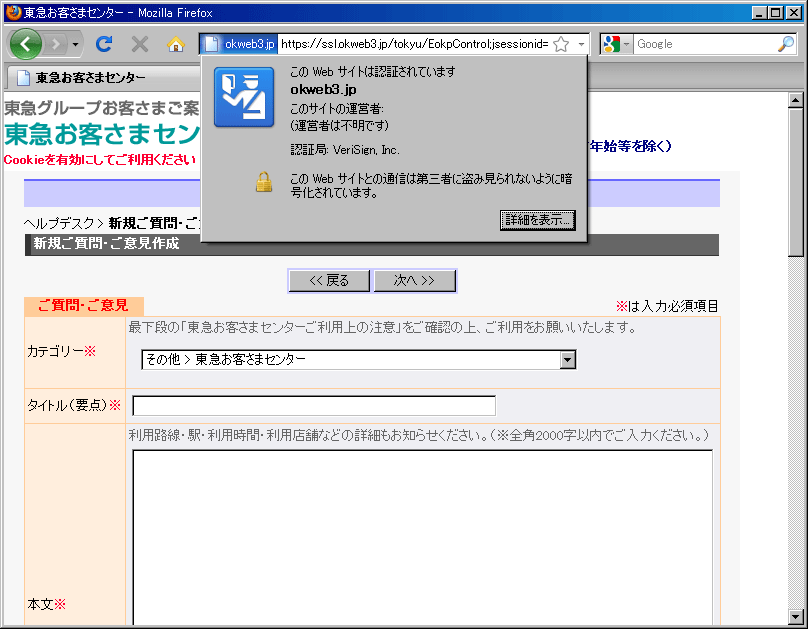This screenshot has height=629, width=808.
Task: Click the 詳細を表示 button in popup
Action: [537, 220]
